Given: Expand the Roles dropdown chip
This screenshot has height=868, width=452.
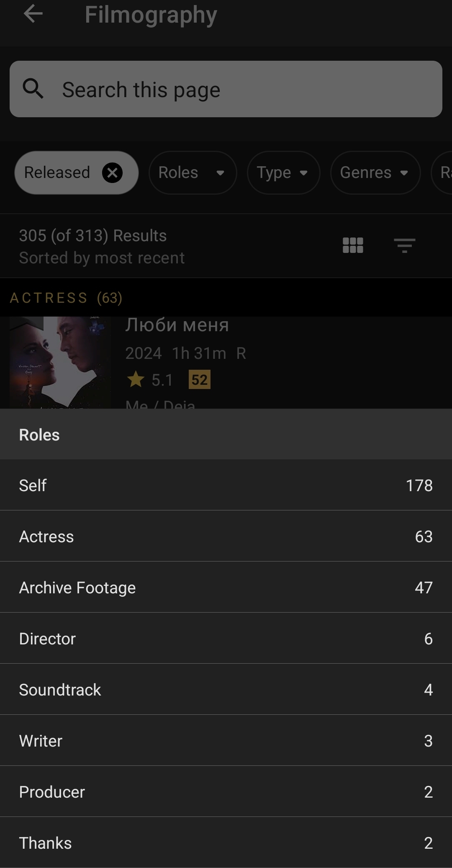Looking at the screenshot, I should 193,173.
